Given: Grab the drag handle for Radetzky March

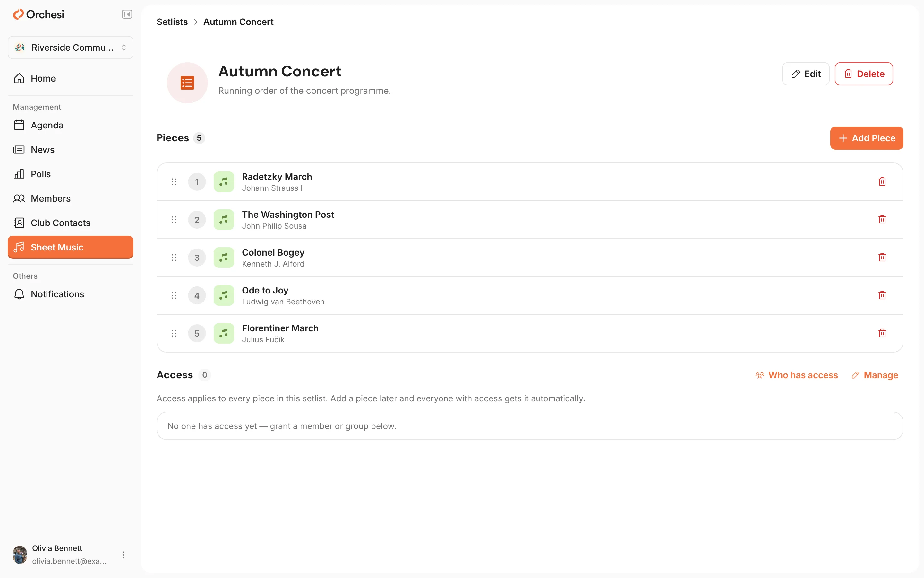Looking at the screenshot, I should point(174,181).
